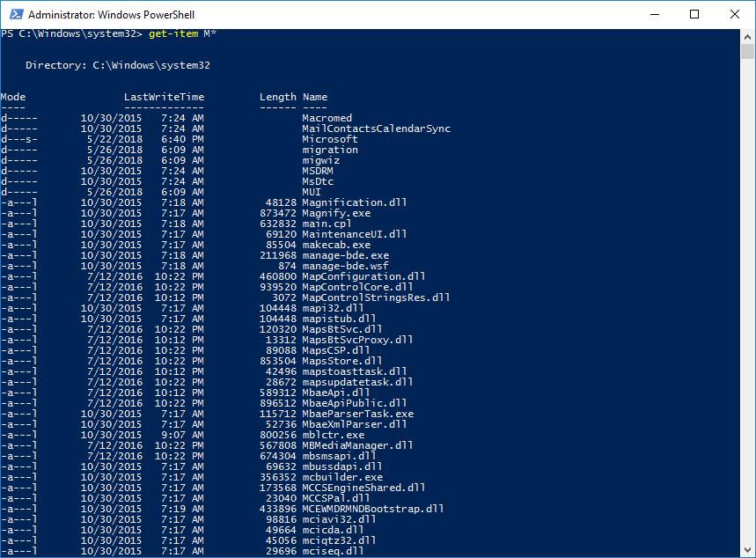The width and height of the screenshot is (756, 558).
Task: Minimize the PowerShell window
Action: tap(654, 15)
